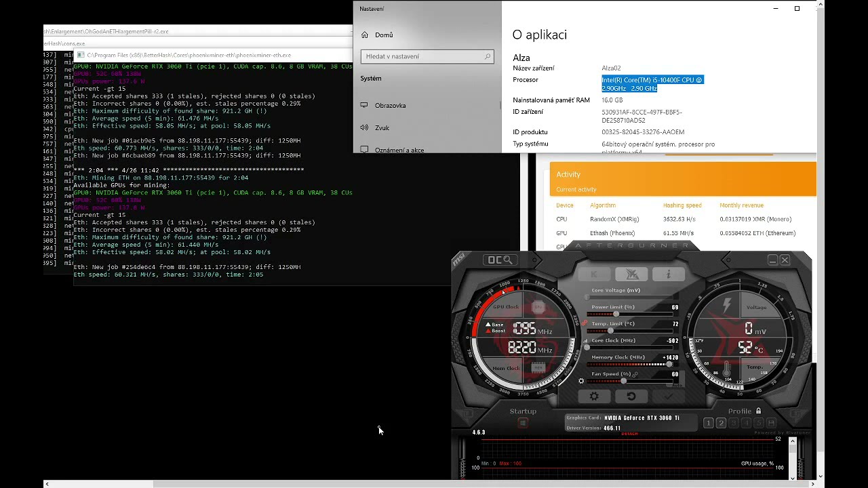Screen dimensions: 868x488
Task: Click the phoenixminer-eth.exe console title bar
Action: coord(214,55)
